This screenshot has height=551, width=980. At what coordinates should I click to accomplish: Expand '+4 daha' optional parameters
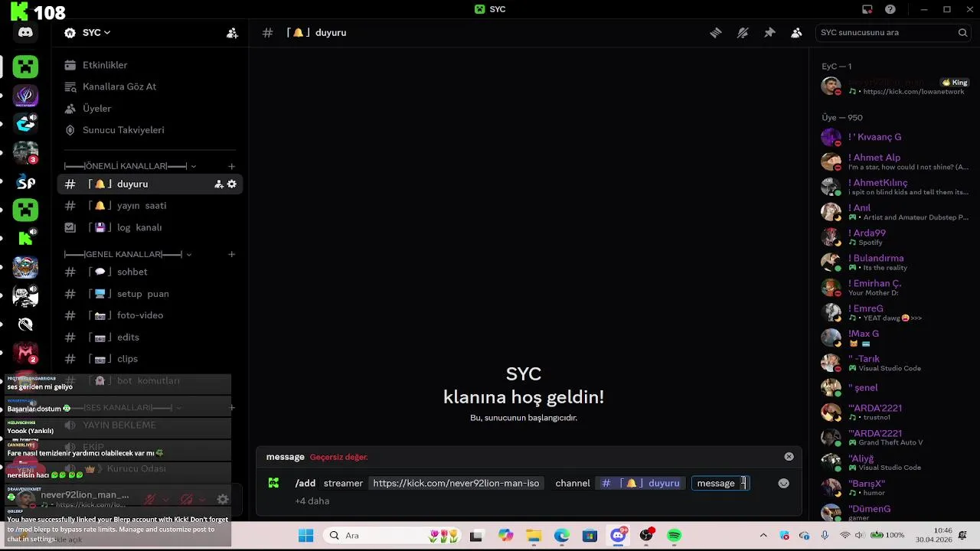click(x=312, y=501)
